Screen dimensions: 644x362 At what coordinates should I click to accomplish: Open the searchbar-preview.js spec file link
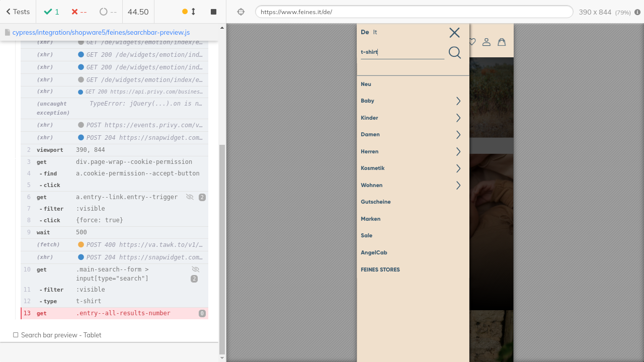(101, 32)
